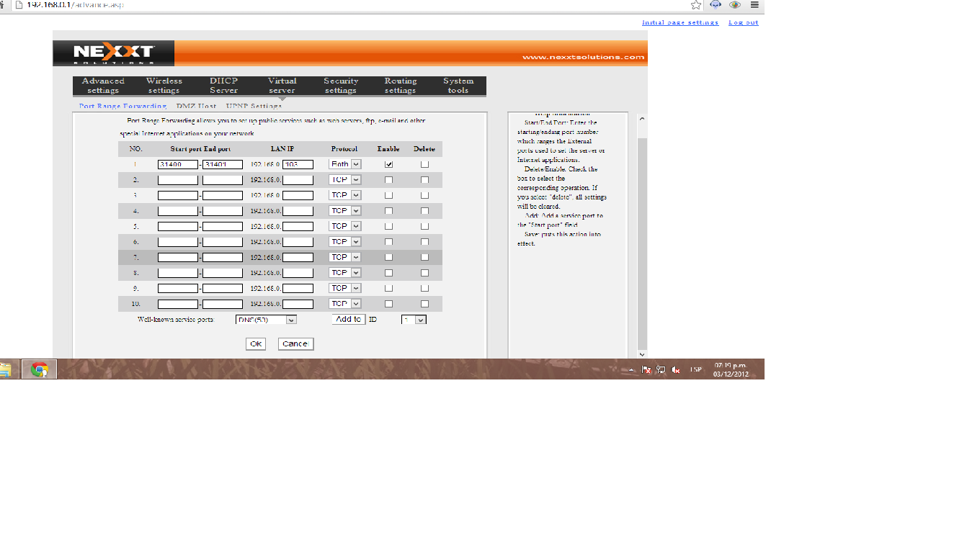980x553 pixels.
Task: Open the alien headphones extension
Action: (x=716, y=5)
